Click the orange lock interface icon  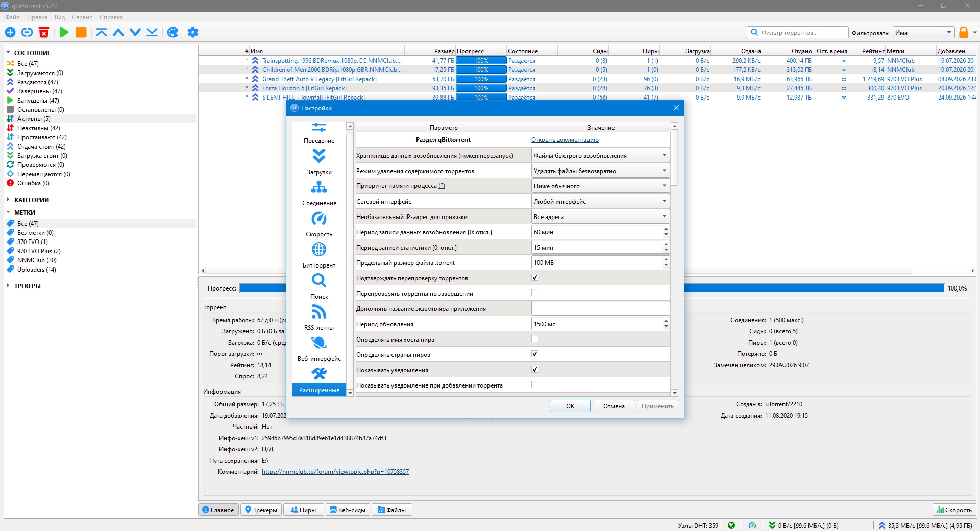(x=964, y=32)
